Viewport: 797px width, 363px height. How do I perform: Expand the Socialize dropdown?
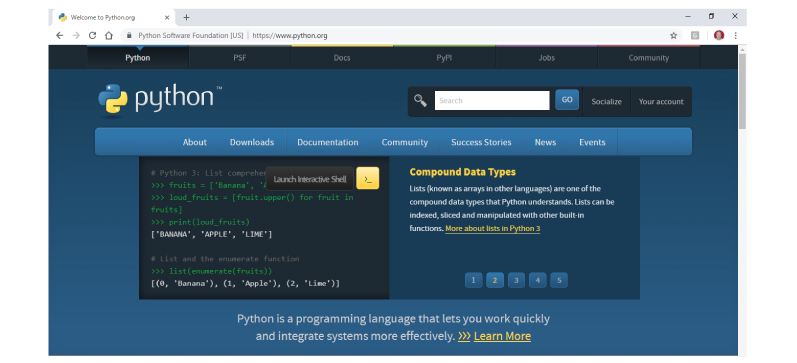tap(606, 101)
